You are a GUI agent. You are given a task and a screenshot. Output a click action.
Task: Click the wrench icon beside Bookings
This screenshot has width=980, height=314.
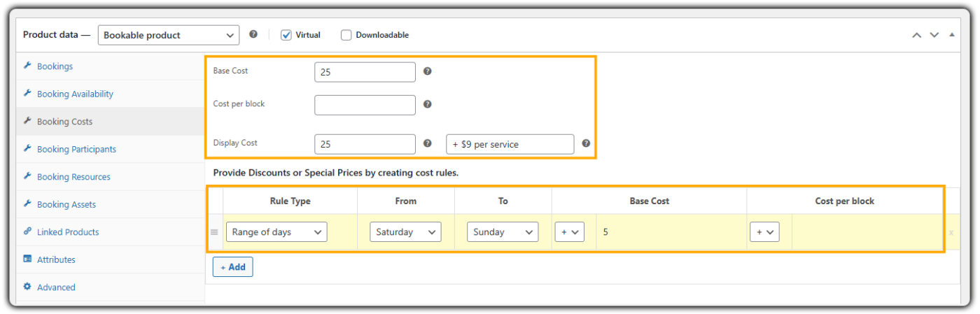[27, 66]
